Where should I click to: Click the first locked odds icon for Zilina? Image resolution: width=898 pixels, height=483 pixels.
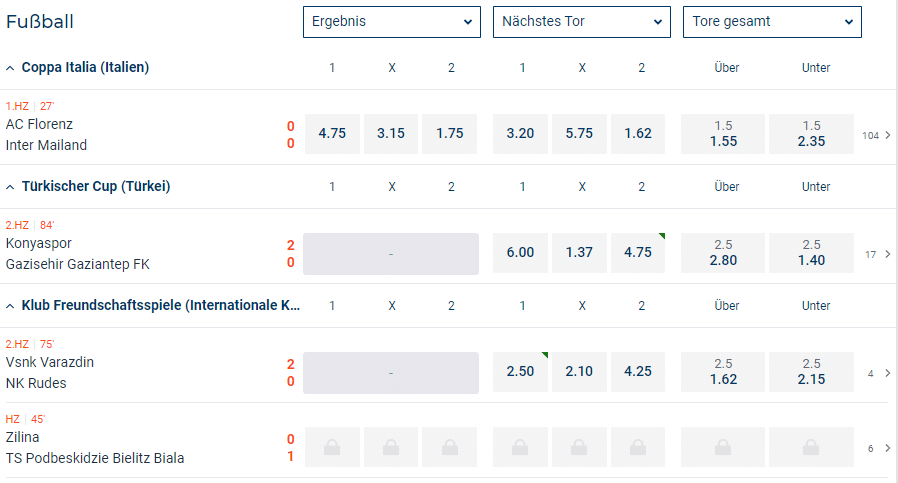(x=331, y=448)
